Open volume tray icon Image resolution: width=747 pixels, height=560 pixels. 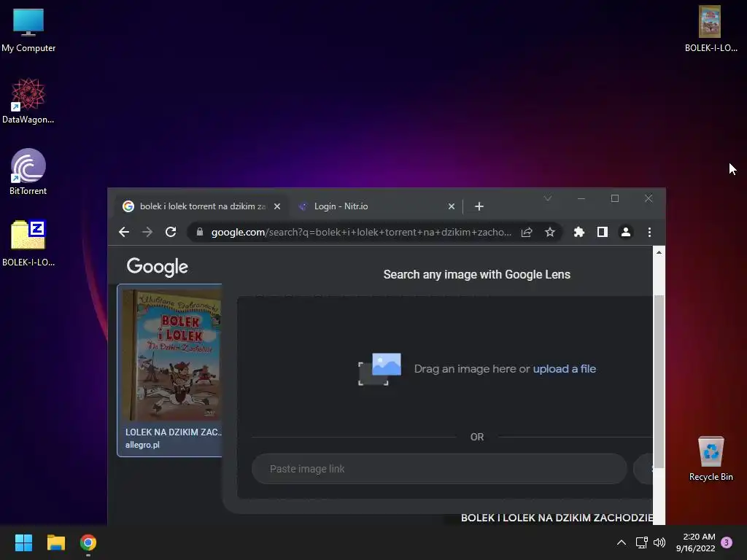point(659,542)
